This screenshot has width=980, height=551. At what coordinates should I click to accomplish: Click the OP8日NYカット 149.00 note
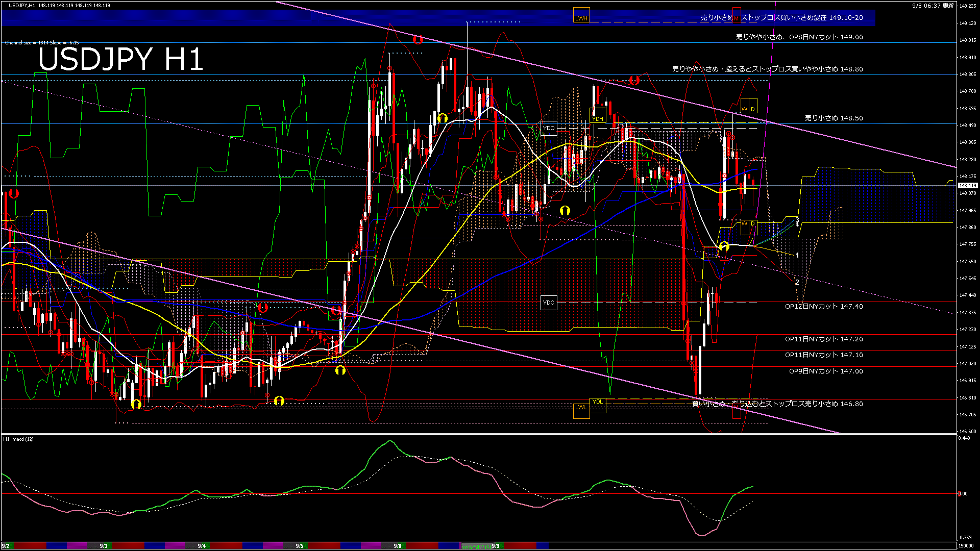click(799, 37)
